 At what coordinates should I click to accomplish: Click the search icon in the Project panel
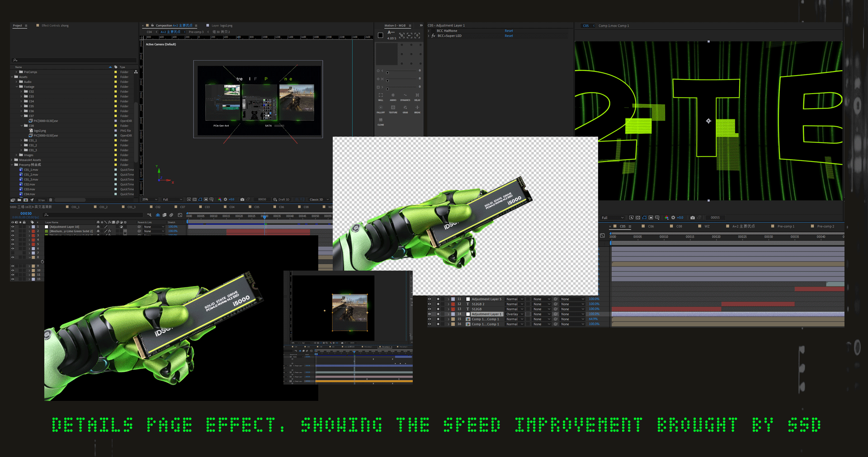[x=15, y=60]
